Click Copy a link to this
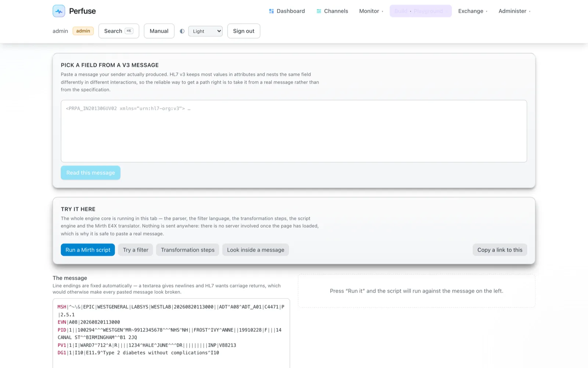This screenshot has width=588, height=368. (500, 250)
